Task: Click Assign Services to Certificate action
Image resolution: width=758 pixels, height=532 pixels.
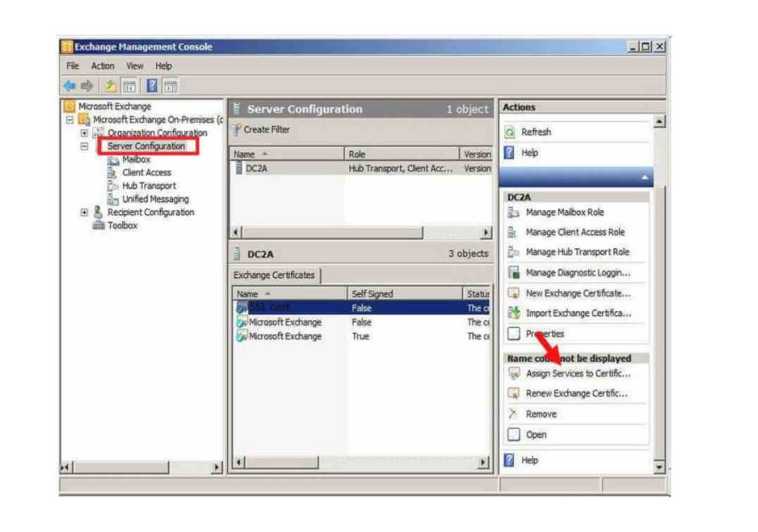Action: (577, 374)
